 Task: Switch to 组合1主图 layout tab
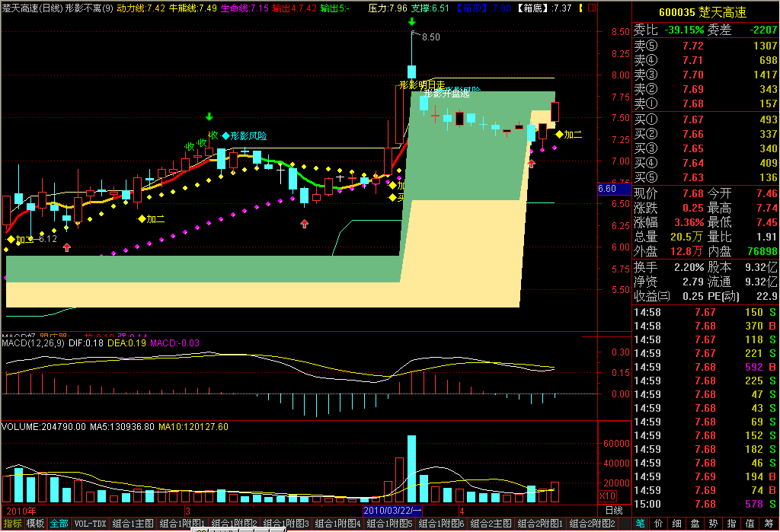133,524
